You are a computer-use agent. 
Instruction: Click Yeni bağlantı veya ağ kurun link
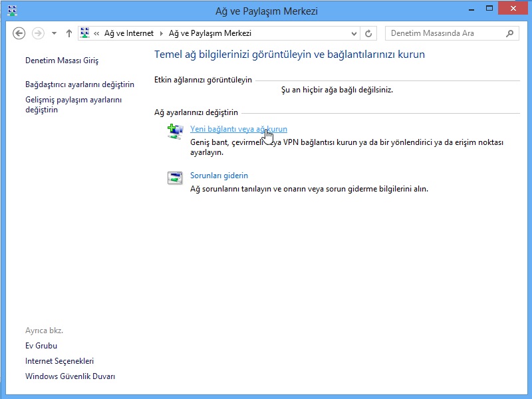point(239,129)
